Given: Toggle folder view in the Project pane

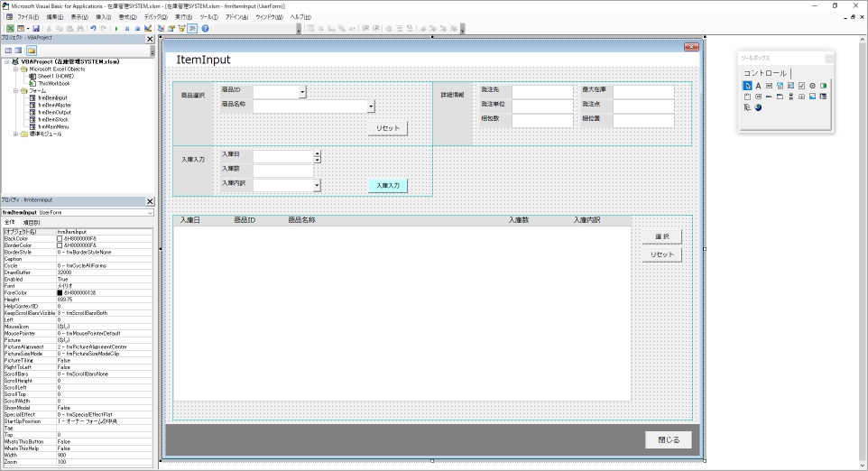Looking at the screenshot, I should (x=31, y=51).
